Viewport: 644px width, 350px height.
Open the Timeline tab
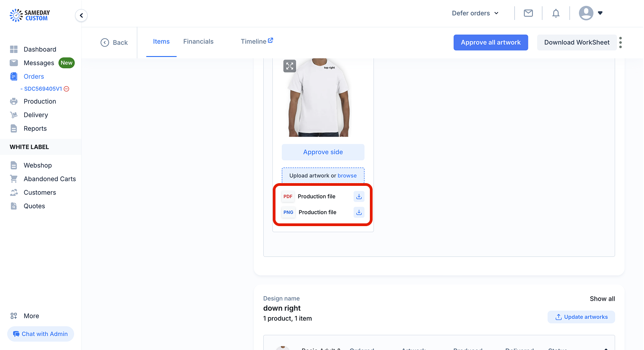click(x=257, y=42)
